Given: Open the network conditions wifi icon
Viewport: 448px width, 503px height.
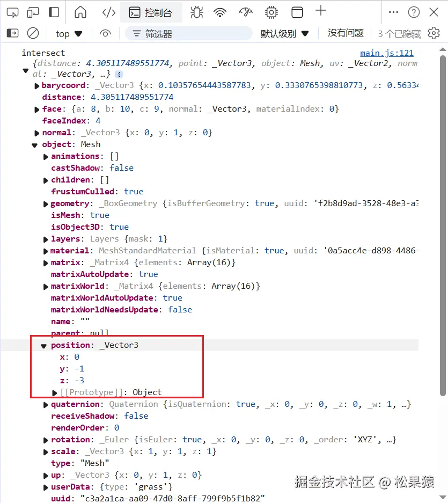Looking at the screenshot, I should tap(220, 12).
